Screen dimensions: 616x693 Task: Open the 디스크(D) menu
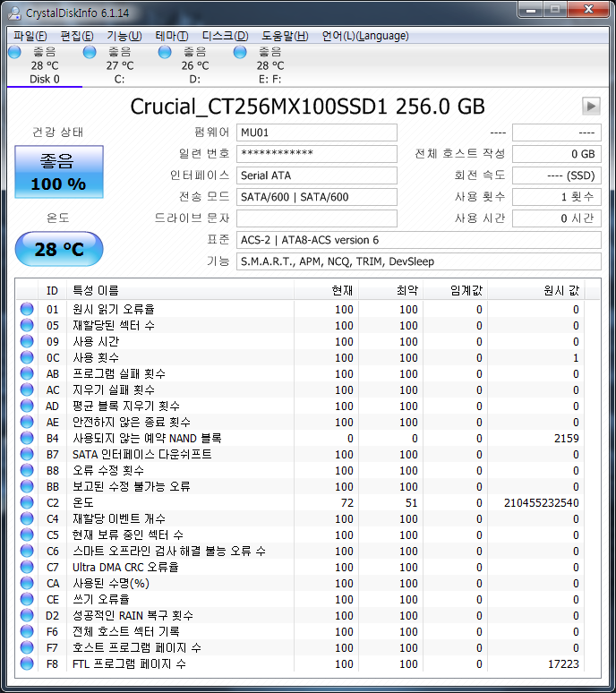225,36
